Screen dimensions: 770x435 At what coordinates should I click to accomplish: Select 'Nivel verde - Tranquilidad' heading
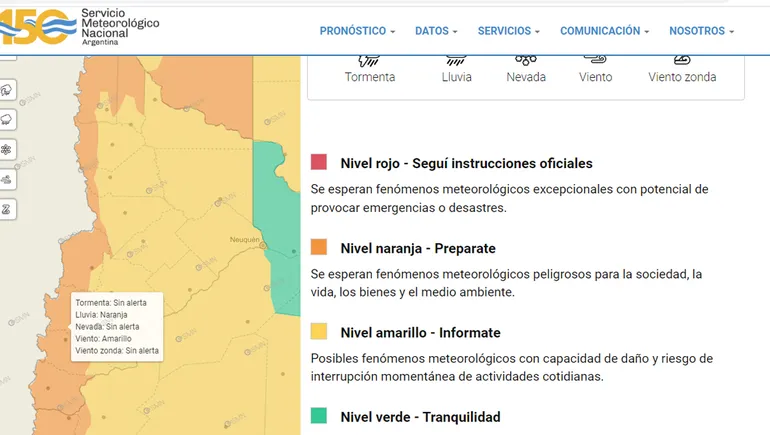click(x=420, y=417)
